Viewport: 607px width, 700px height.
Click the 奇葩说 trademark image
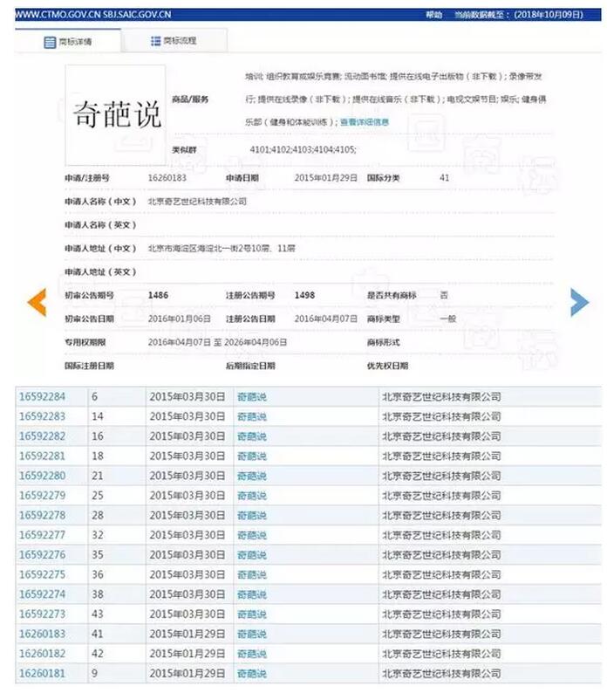[116, 114]
